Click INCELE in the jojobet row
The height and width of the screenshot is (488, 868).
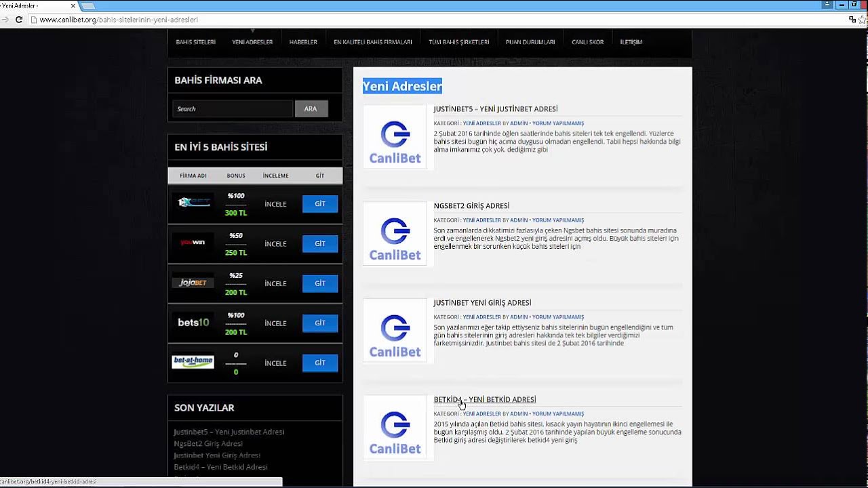pos(275,283)
